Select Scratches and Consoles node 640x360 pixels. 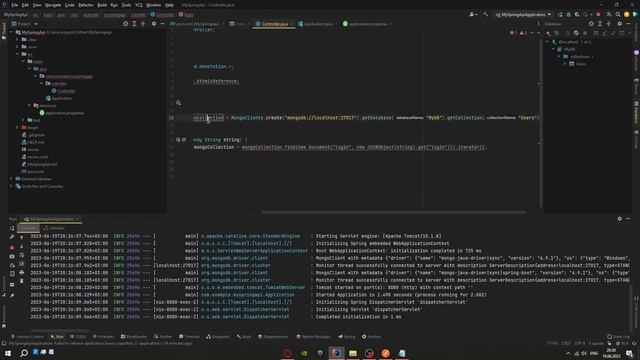tap(39, 187)
